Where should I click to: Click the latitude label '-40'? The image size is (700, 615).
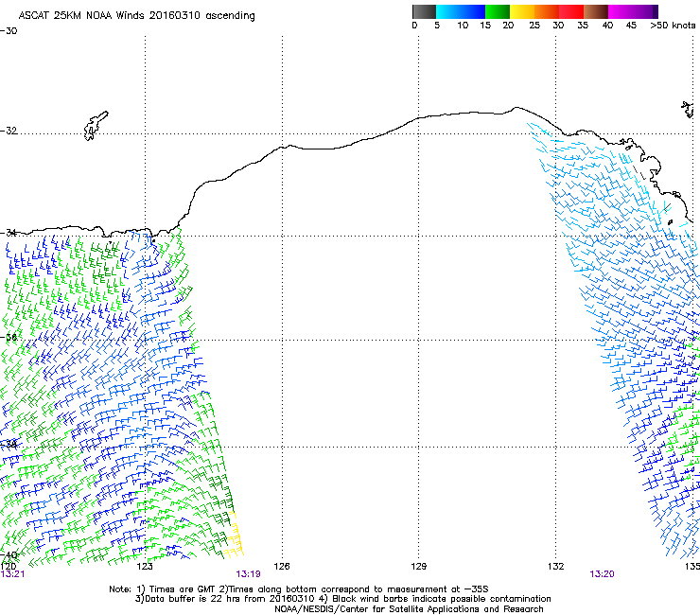(x=9, y=554)
